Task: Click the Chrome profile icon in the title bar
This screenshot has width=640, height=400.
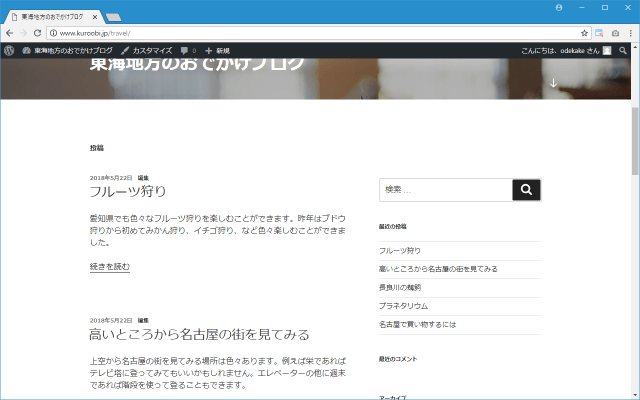Action: click(x=559, y=7)
